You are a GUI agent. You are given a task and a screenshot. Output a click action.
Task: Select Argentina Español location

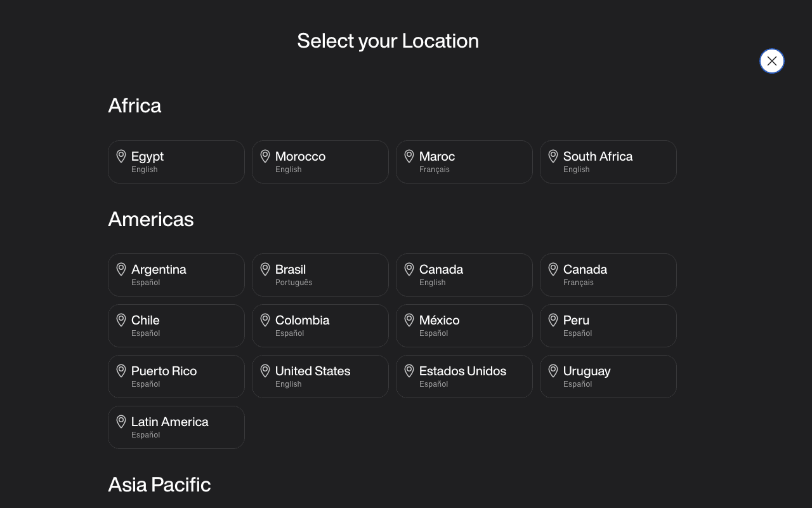[176, 275]
